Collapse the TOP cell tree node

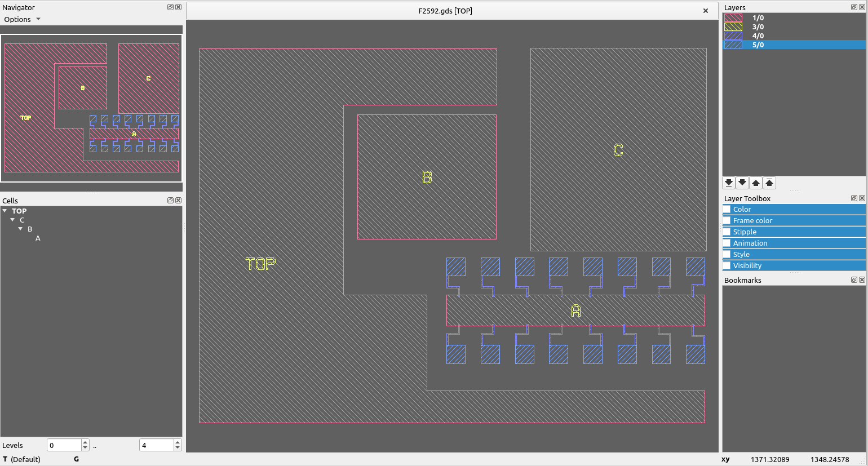[x=5, y=211]
